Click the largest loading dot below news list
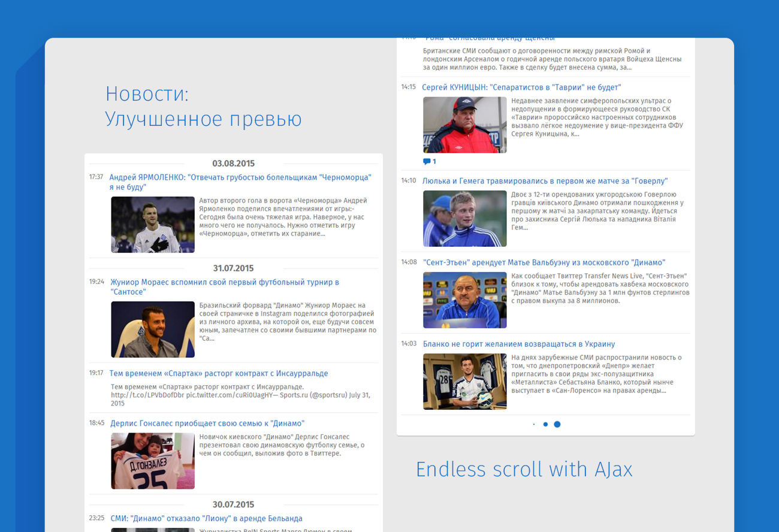Screen dimensions: 779x532 pyautogui.click(x=557, y=424)
